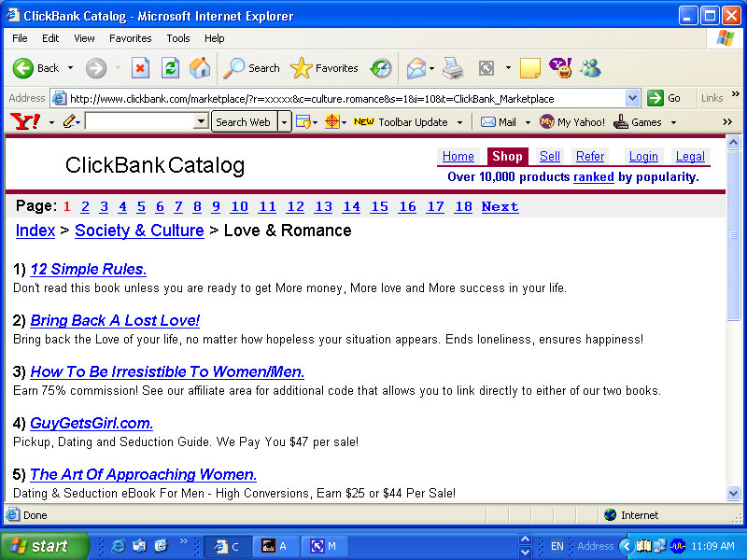
Task: Open the Shop tab on ClickBank
Action: (x=507, y=156)
